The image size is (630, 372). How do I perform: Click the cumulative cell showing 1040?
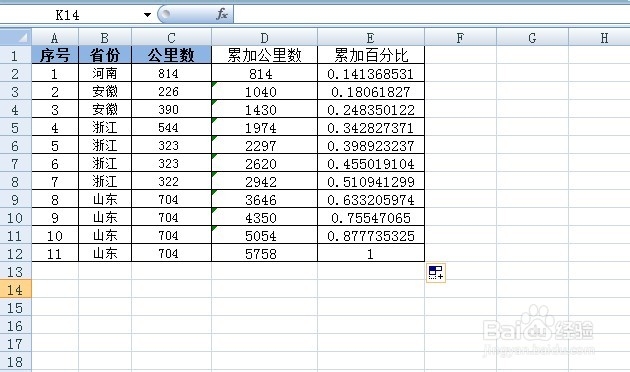pyautogui.click(x=264, y=91)
